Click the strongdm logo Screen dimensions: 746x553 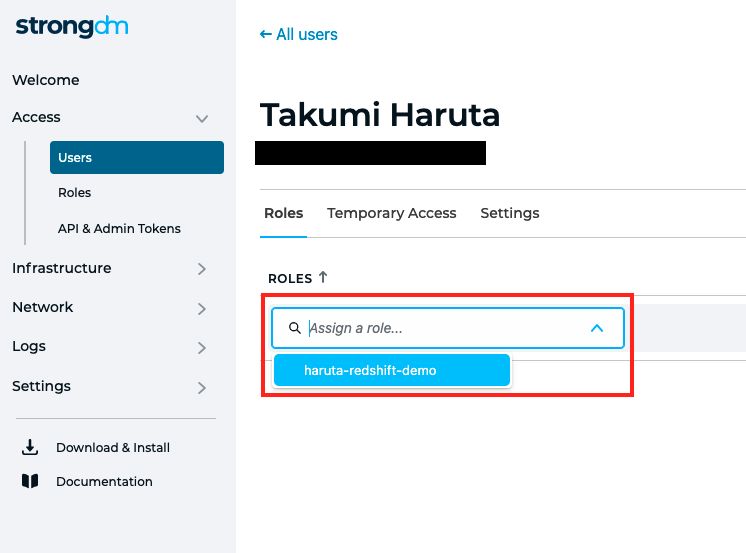click(72, 27)
